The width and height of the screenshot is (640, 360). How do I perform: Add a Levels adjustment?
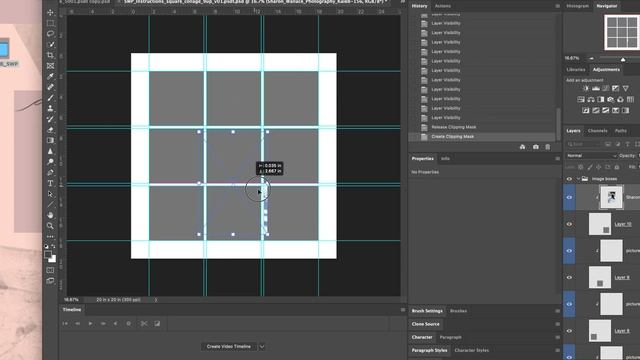coord(596,88)
